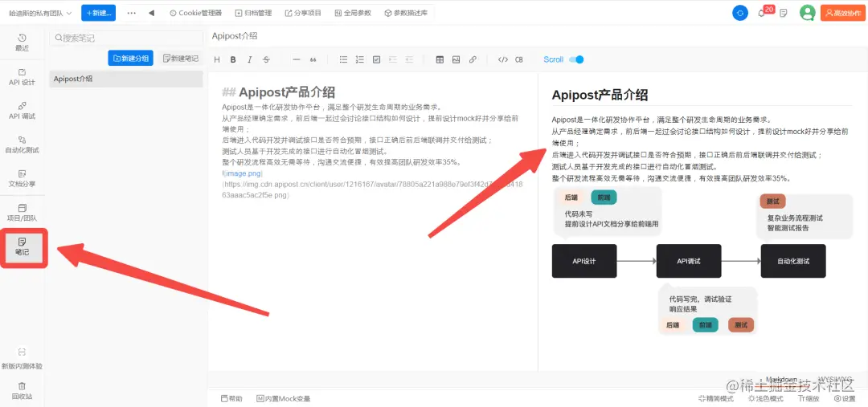Open 参数描述库
The image size is (868, 407).
[406, 13]
